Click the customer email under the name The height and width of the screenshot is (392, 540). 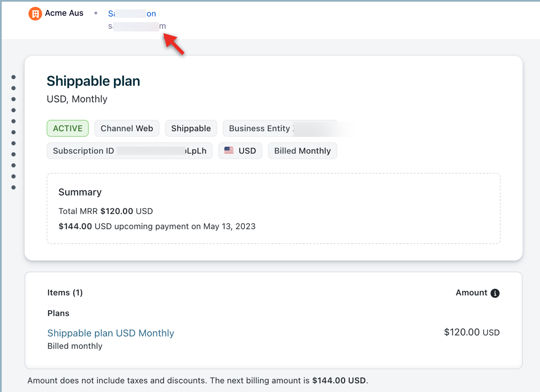pyautogui.click(x=136, y=26)
